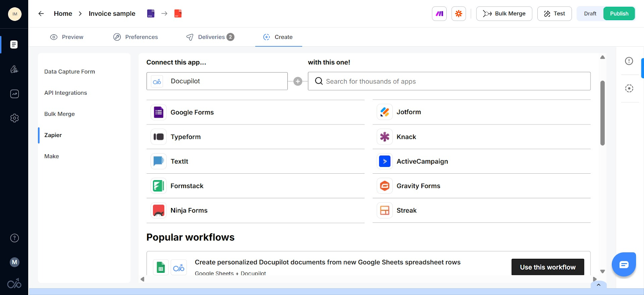Click the Docupilot logo at sidebar bottom
This screenshot has width=644, height=295.
[14, 284]
